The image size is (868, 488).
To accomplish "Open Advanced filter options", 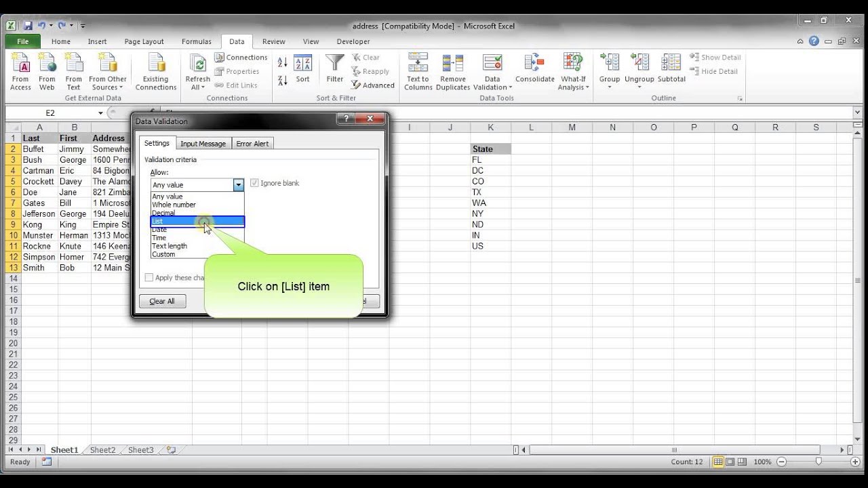I will coord(373,85).
